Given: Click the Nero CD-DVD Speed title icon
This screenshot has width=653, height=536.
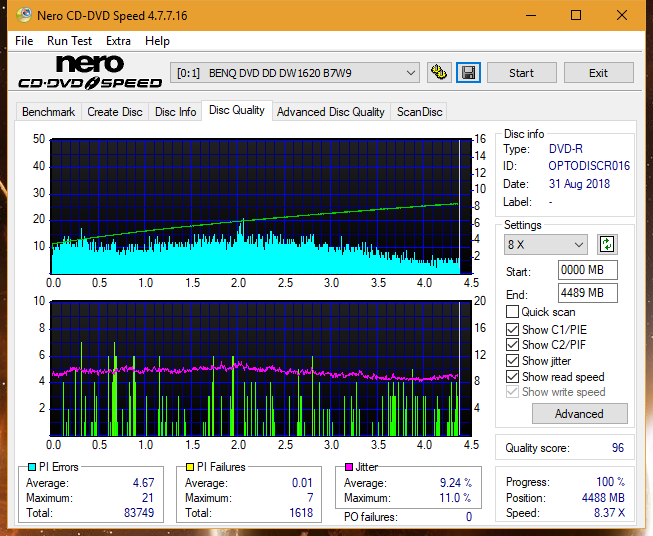Looking at the screenshot, I should 24,15.
